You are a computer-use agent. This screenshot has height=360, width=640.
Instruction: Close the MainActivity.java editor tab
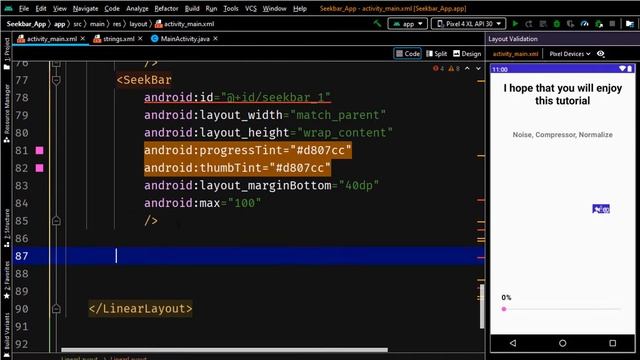[216, 38]
